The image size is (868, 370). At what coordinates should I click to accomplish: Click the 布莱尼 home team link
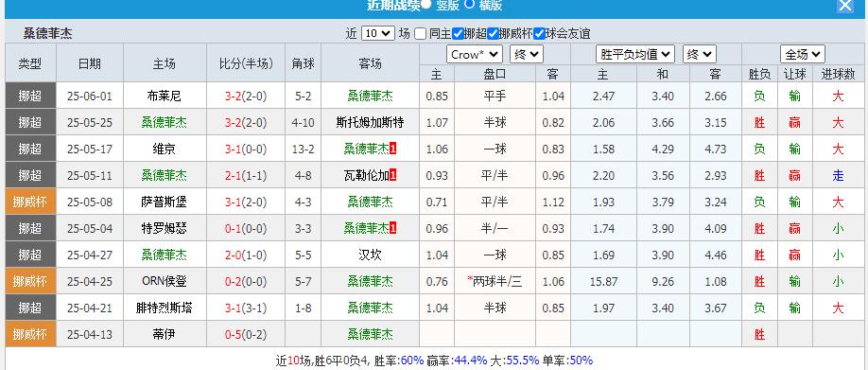165,96
